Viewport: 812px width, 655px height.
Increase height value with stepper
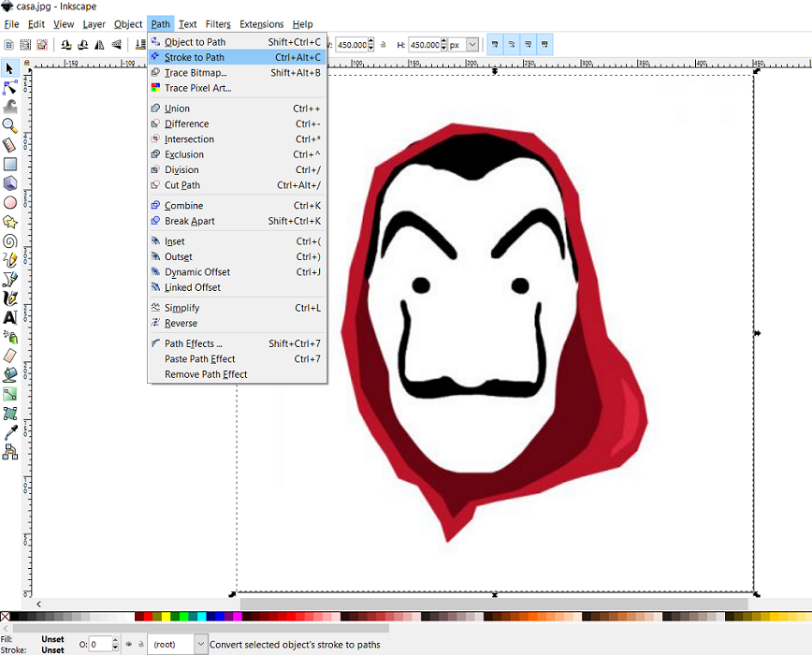pos(443,42)
